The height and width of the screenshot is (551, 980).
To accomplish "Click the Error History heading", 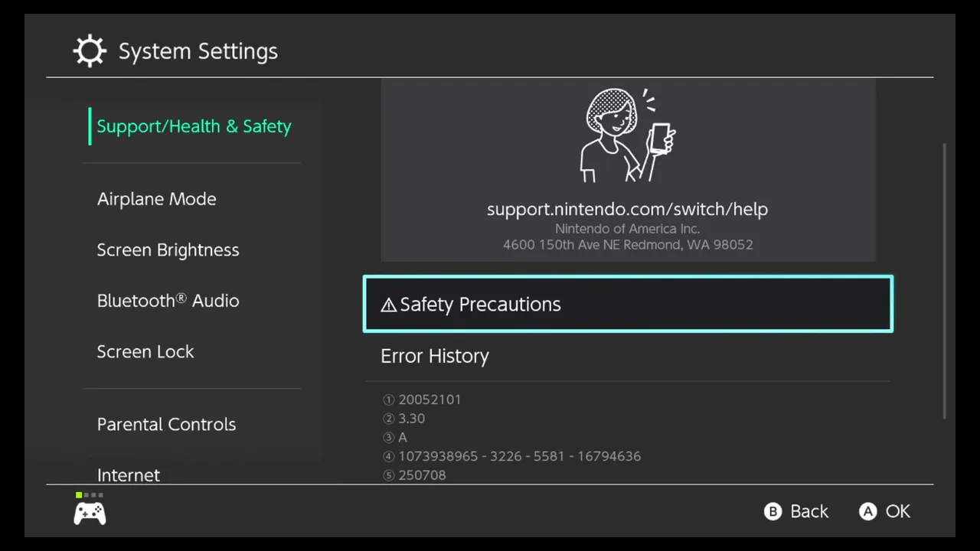I will pyautogui.click(x=434, y=356).
